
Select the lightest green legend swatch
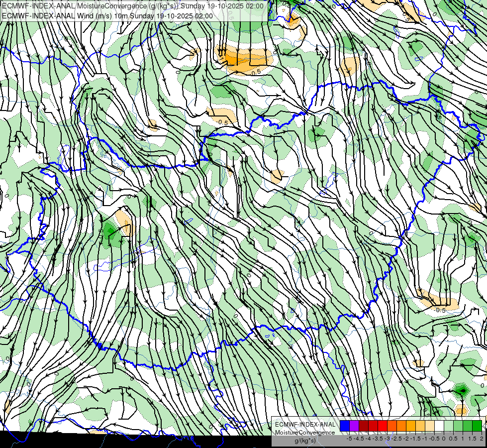pyautogui.click(x=449, y=426)
